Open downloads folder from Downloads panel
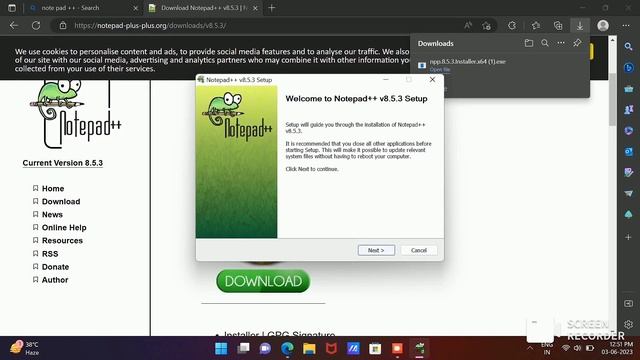 pyautogui.click(x=529, y=43)
